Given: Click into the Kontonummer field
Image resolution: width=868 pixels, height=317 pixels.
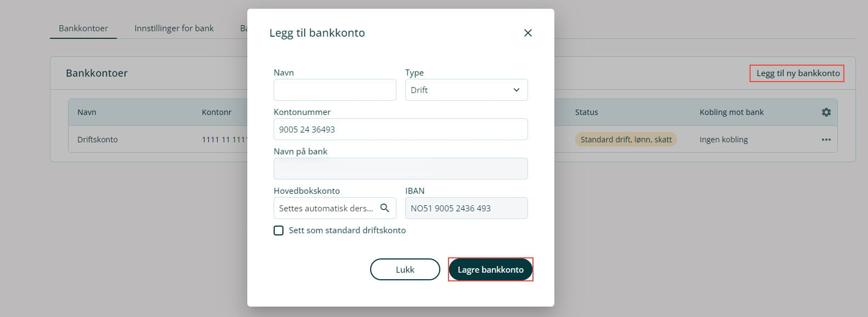Looking at the screenshot, I should coord(400,129).
